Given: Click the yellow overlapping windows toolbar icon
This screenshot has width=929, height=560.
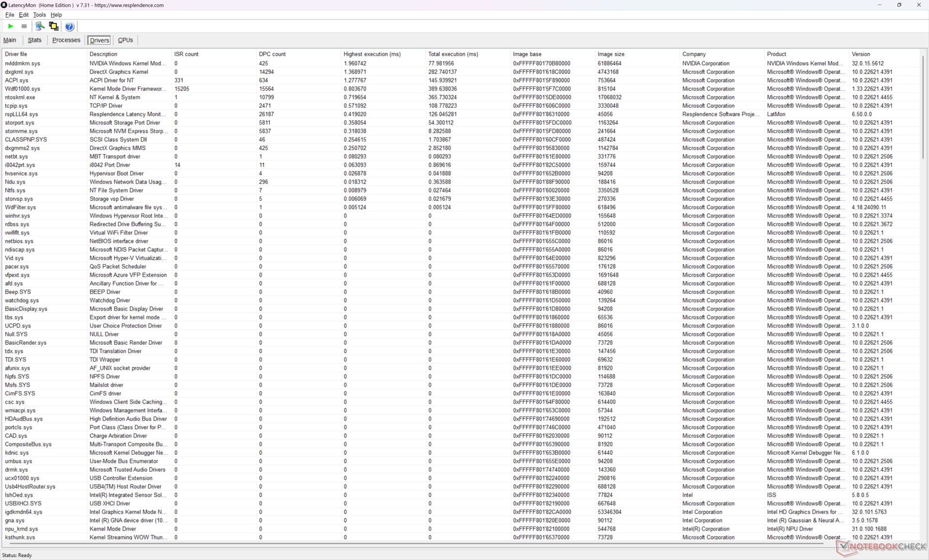Looking at the screenshot, I should coord(54,27).
